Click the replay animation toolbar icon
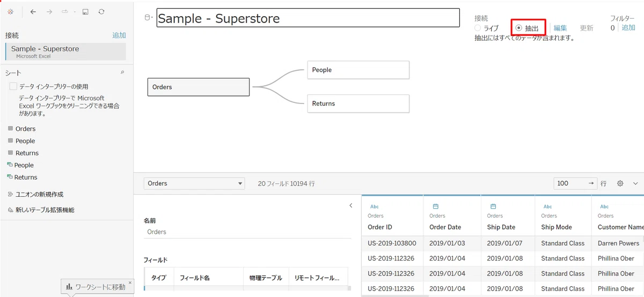 pyautogui.click(x=65, y=11)
